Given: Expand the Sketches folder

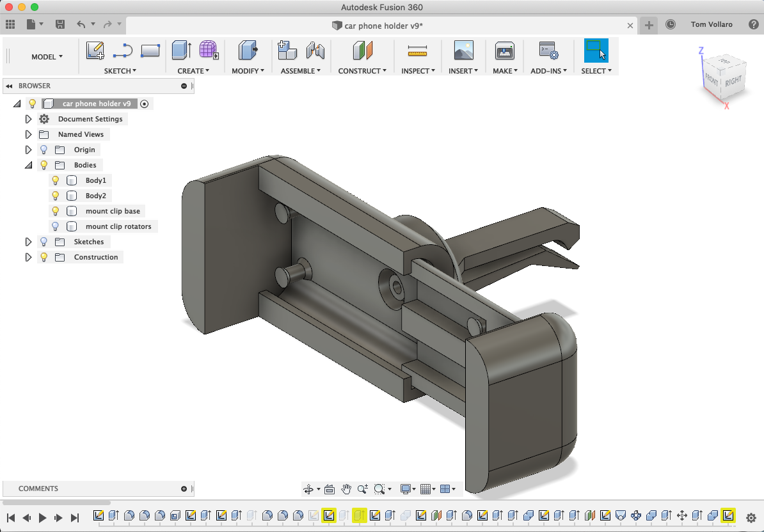Looking at the screenshot, I should pos(28,242).
